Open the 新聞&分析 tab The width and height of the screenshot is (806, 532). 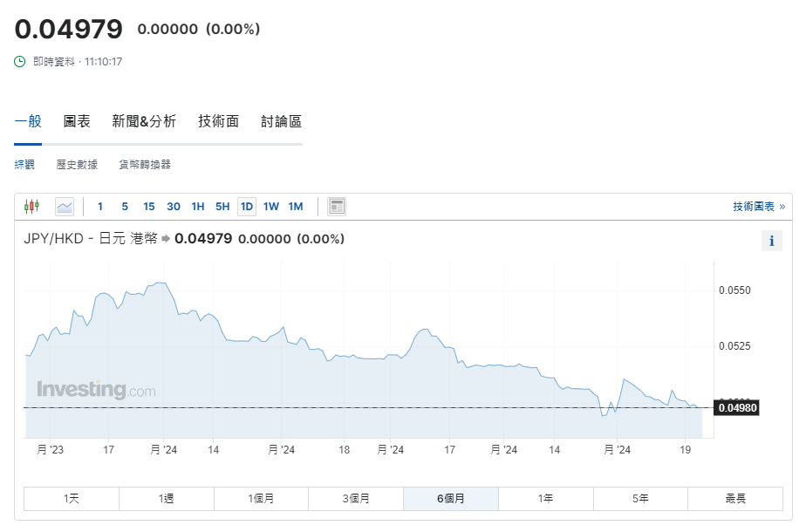point(144,121)
